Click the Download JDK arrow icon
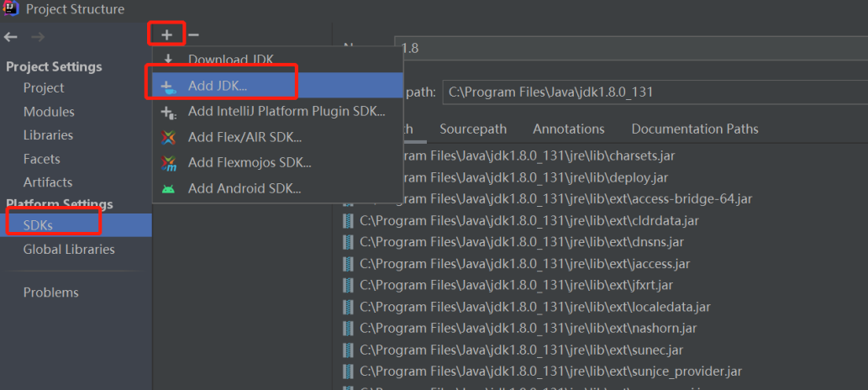The width and height of the screenshot is (868, 390). (x=168, y=60)
